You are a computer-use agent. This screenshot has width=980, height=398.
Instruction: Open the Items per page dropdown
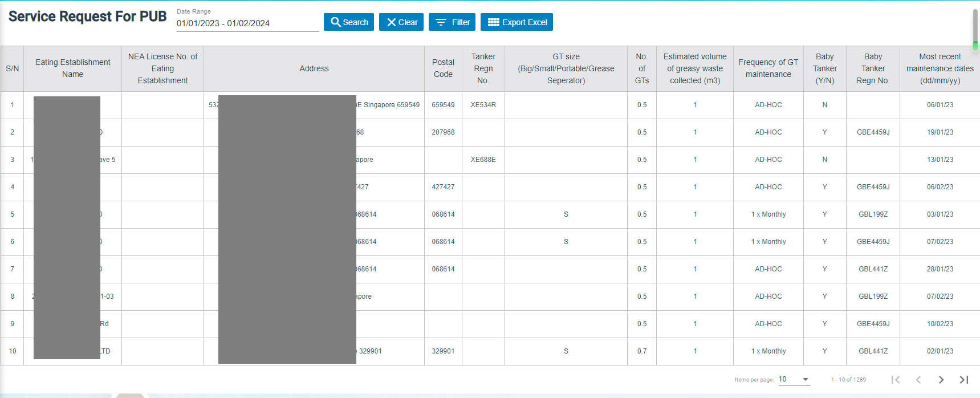(794, 379)
